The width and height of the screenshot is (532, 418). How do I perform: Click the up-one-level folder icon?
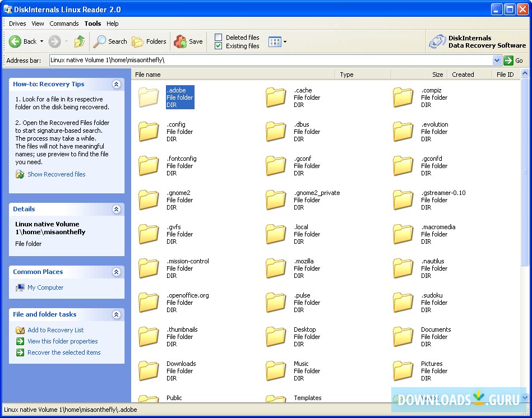[79, 41]
